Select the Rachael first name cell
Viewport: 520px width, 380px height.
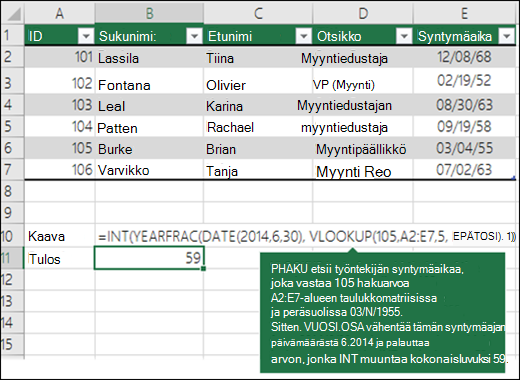[258, 127]
